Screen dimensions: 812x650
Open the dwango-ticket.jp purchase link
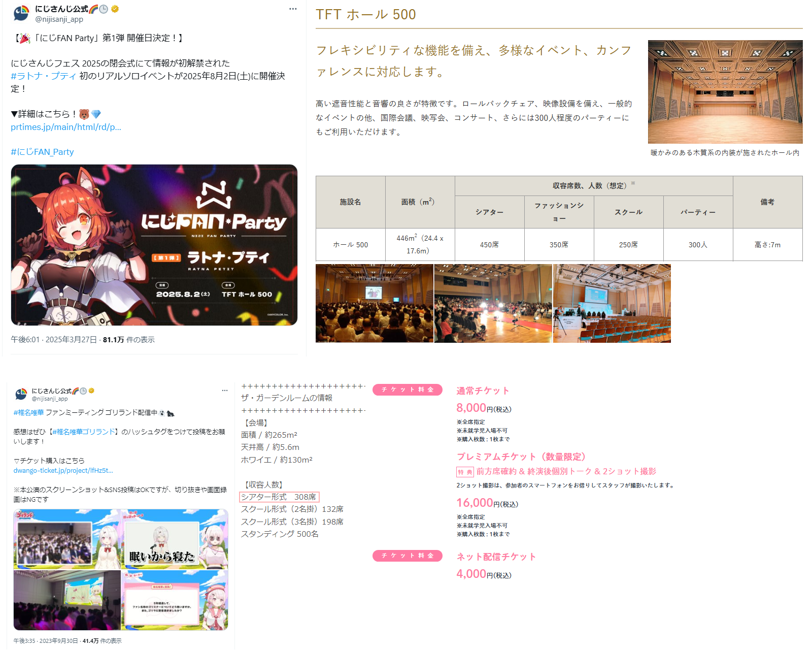point(63,470)
